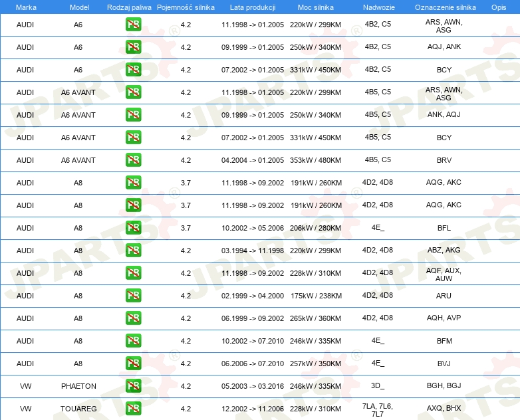The height and width of the screenshot is (420, 520).
Task: Click the fuel icon in the A6 AVANT ANK, AQJ row
Action: 133,115
